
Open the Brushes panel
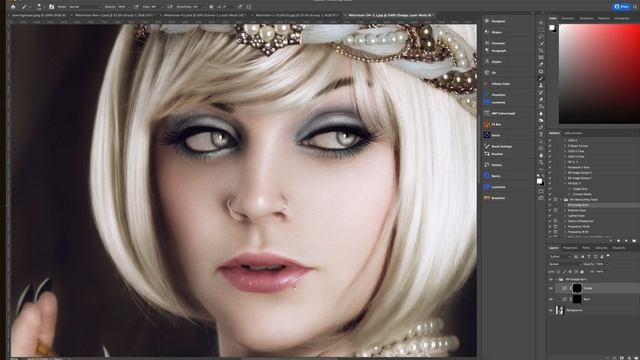494,154
